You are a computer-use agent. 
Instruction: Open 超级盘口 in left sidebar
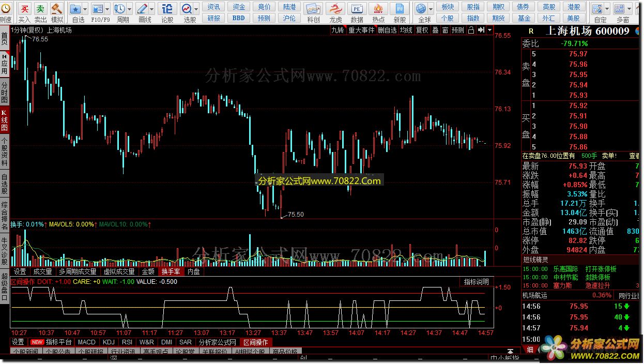pyautogui.click(x=4, y=287)
